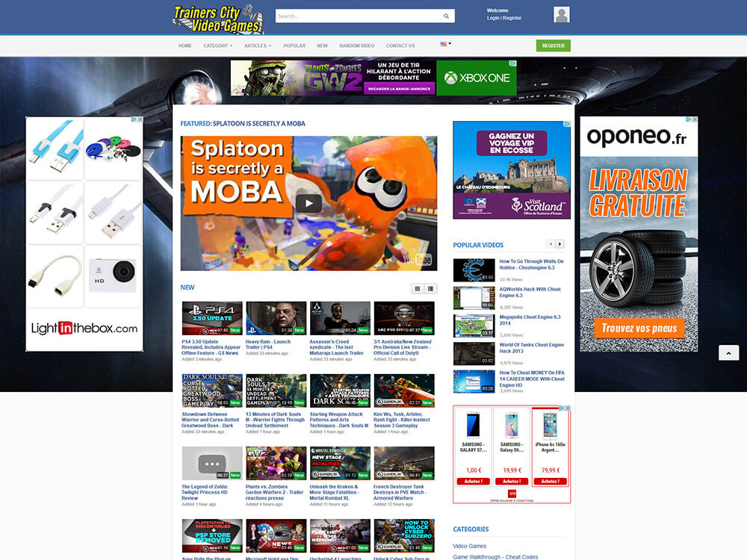Open 'World Of Tanks Cheat Engine Hack 2013' link
The width and height of the screenshot is (747, 560).
tap(531, 348)
